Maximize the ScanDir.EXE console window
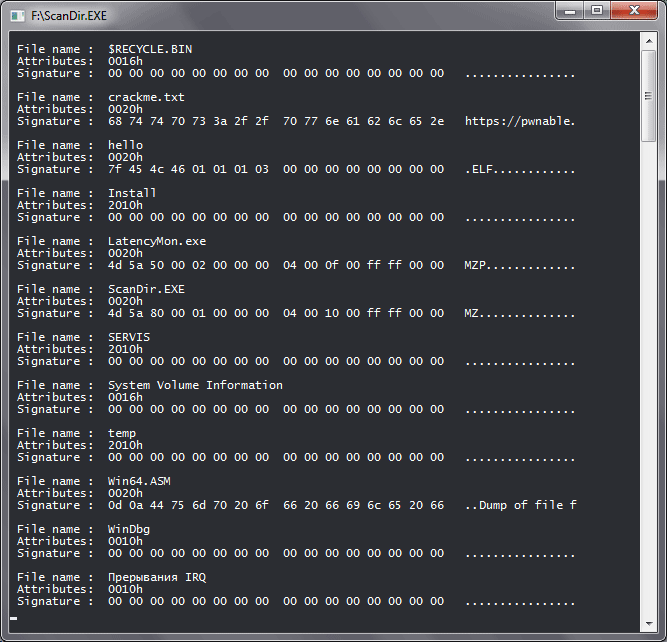This screenshot has width=667, height=642. click(x=598, y=11)
